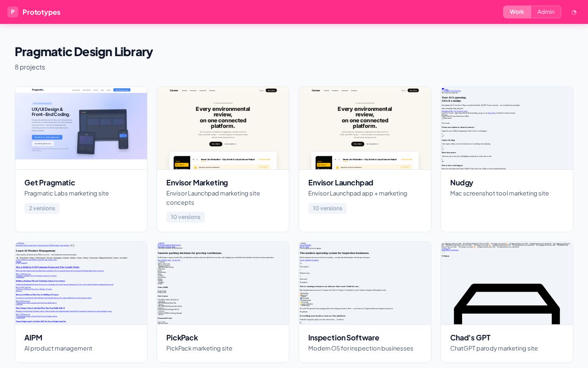Click the PickPack card title
The width and height of the screenshot is (588, 368).
[182, 338]
